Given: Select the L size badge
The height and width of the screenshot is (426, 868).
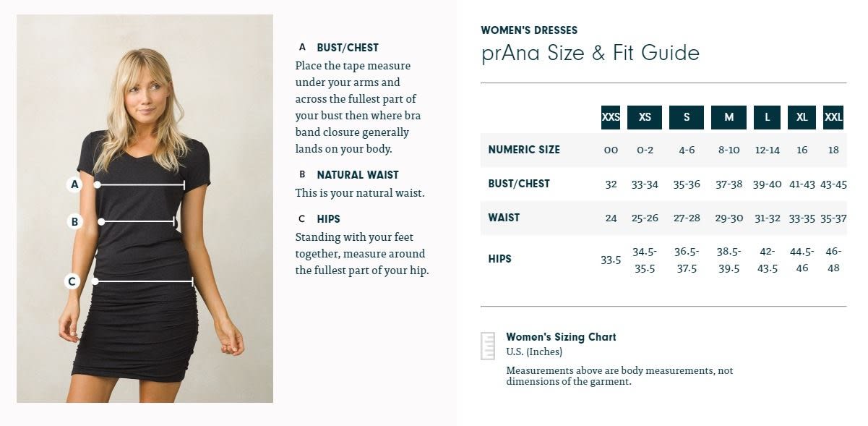Looking at the screenshot, I should (x=767, y=117).
